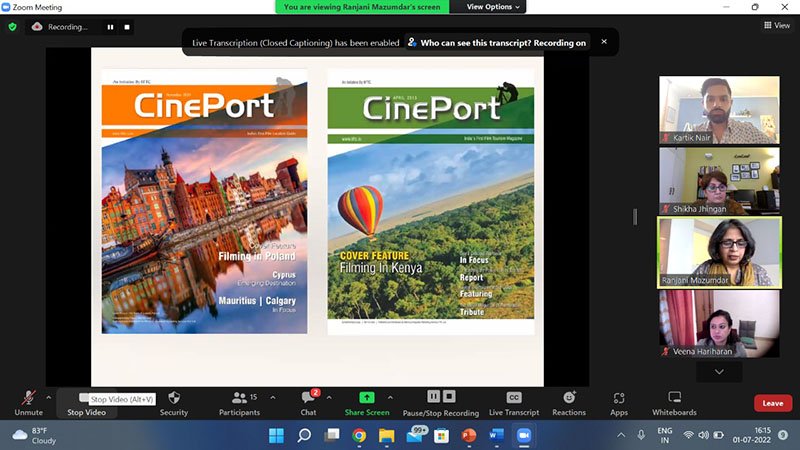The height and width of the screenshot is (450, 800).
Task: Open Wi-Fi network settings in tray
Action: [x=688, y=435]
